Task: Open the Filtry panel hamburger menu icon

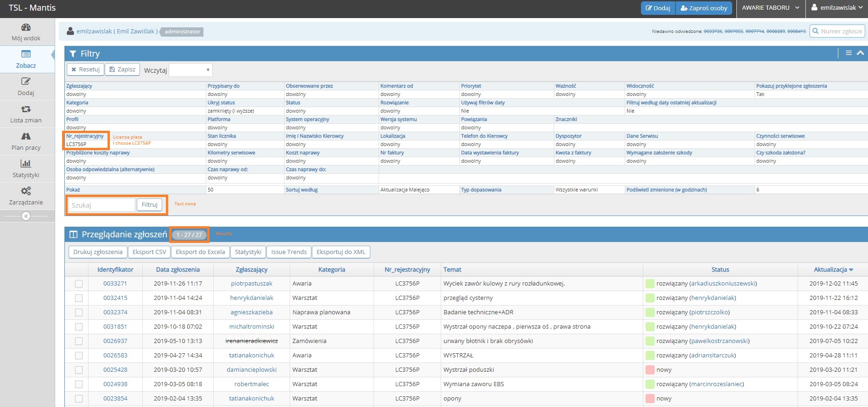Action: coord(849,53)
